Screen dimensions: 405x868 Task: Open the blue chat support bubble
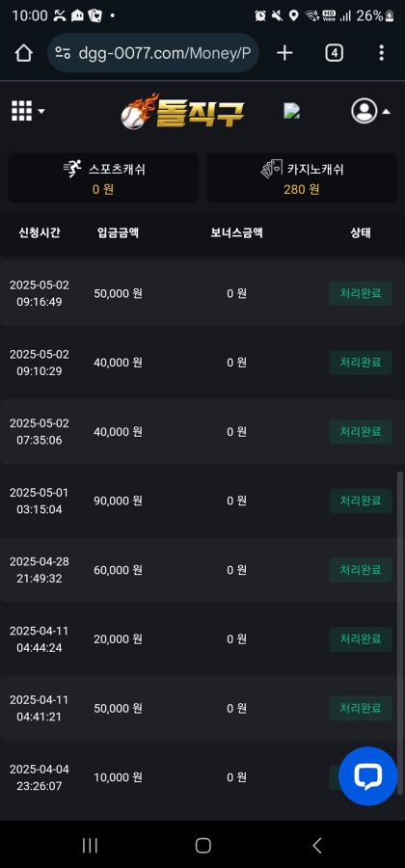368,776
